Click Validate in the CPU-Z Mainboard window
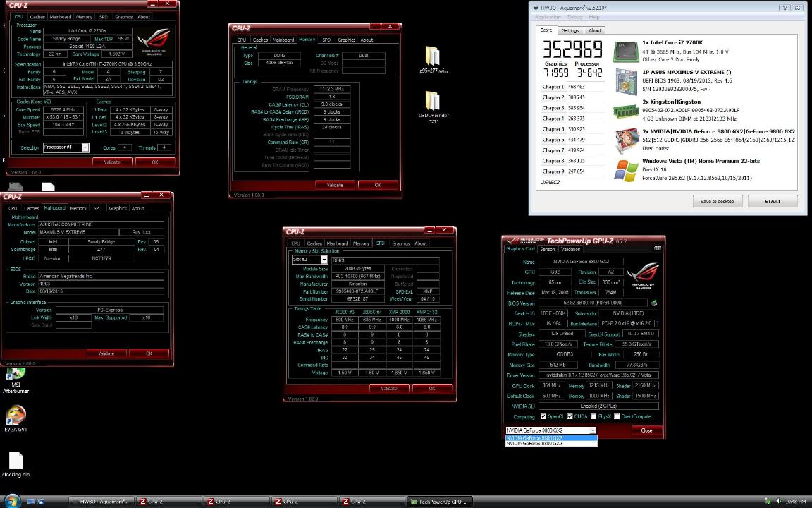Image resolution: width=812 pixels, height=508 pixels. click(x=106, y=353)
